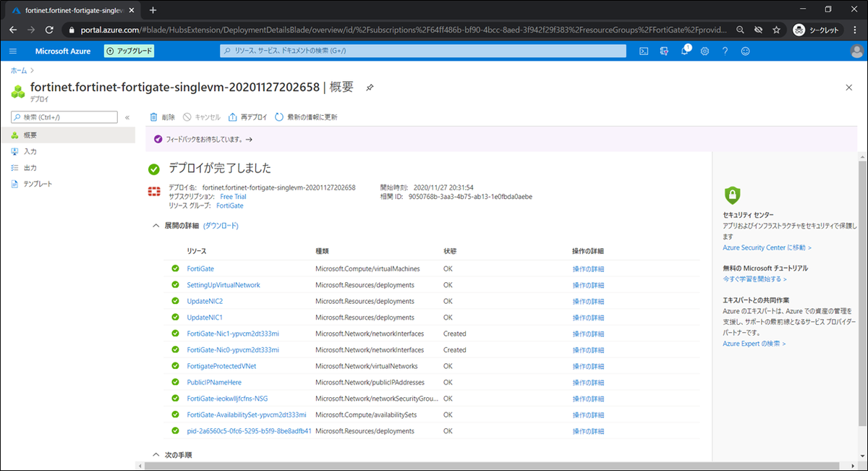Click the Azure Security Center に移動 link

click(767, 247)
